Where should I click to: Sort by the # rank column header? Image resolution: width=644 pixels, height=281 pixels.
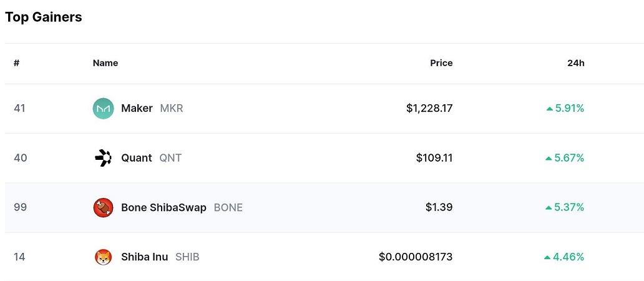(16, 63)
